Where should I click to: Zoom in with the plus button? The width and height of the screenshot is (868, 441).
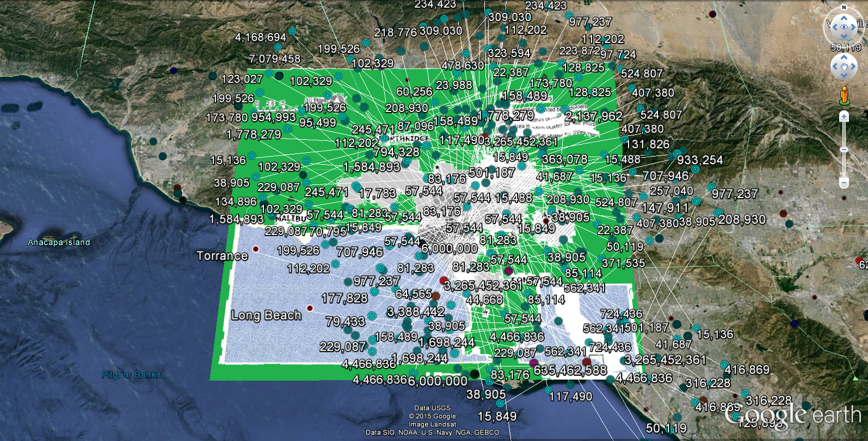click(x=844, y=116)
